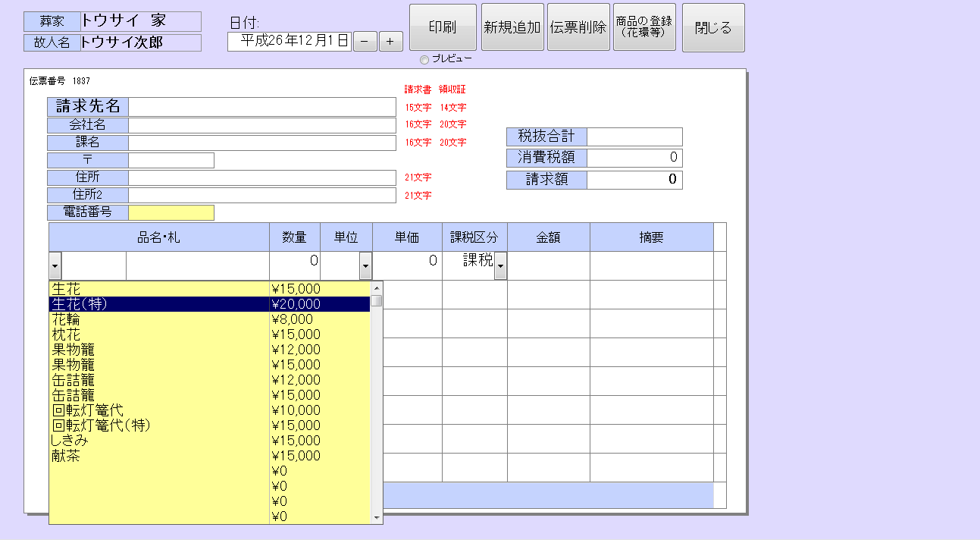
Task: Collapse the 品名 dropdown arrow
Action: coord(55,266)
